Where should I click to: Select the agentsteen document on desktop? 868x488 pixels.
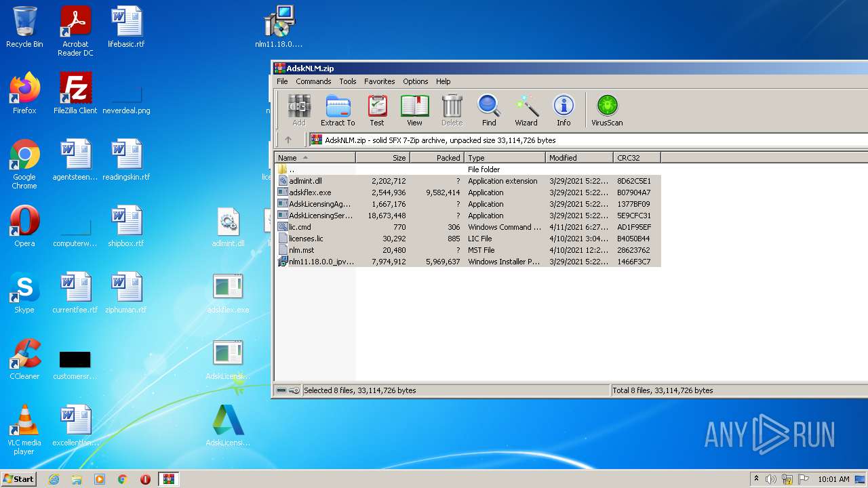(x=75, y=160)
